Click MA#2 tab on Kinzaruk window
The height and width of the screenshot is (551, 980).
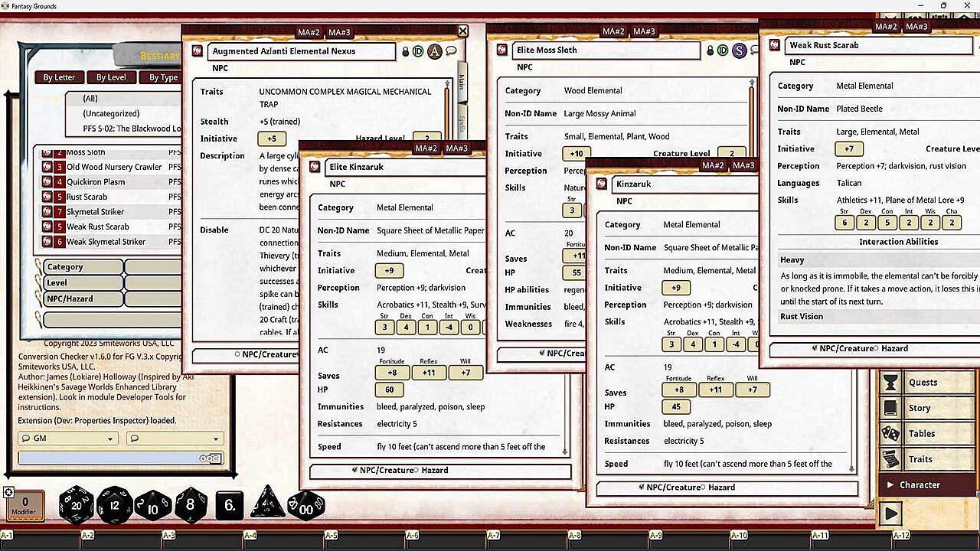click(713, 165)
